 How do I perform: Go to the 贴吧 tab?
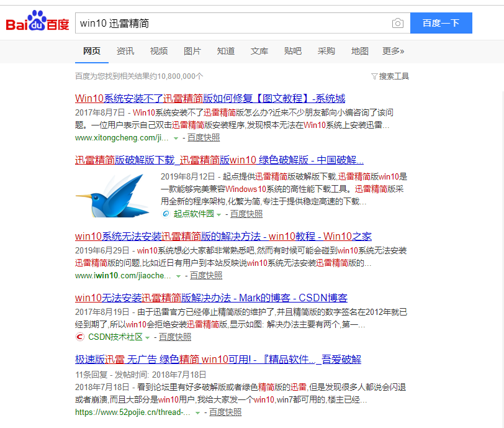(x=293, y=51)
